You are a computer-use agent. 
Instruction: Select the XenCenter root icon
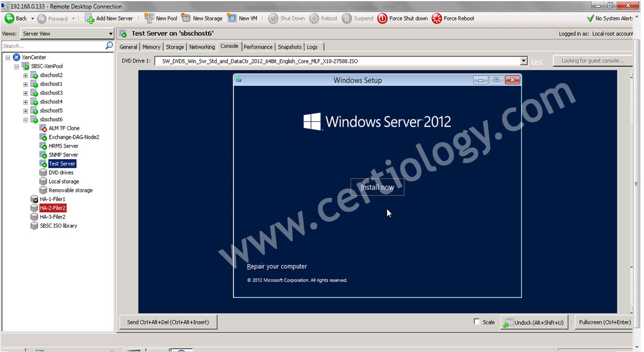[x=16, y=57]
